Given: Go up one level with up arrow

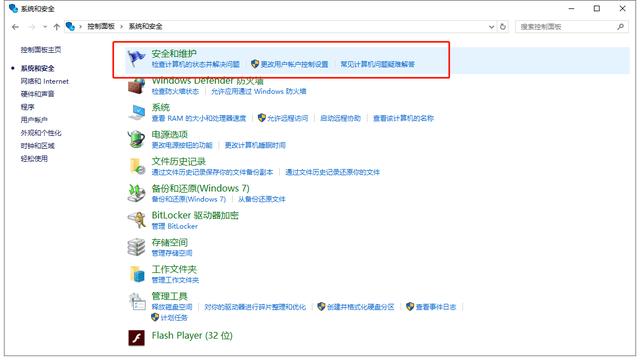Looking at the screenshot, I should point(56,27).
